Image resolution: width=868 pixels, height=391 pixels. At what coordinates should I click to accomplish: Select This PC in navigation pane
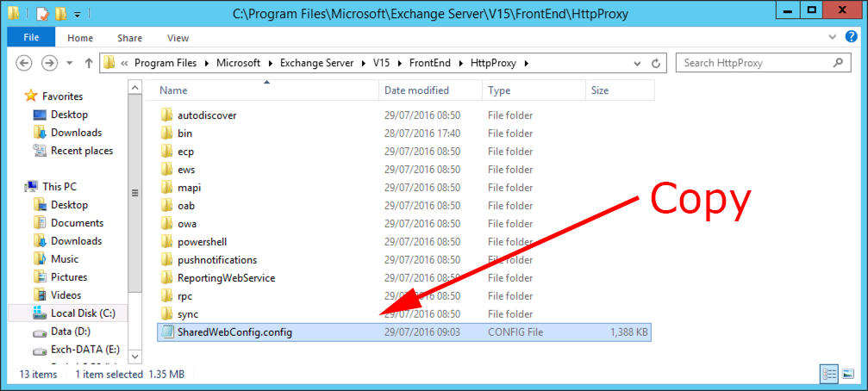[x=59, y=187]
